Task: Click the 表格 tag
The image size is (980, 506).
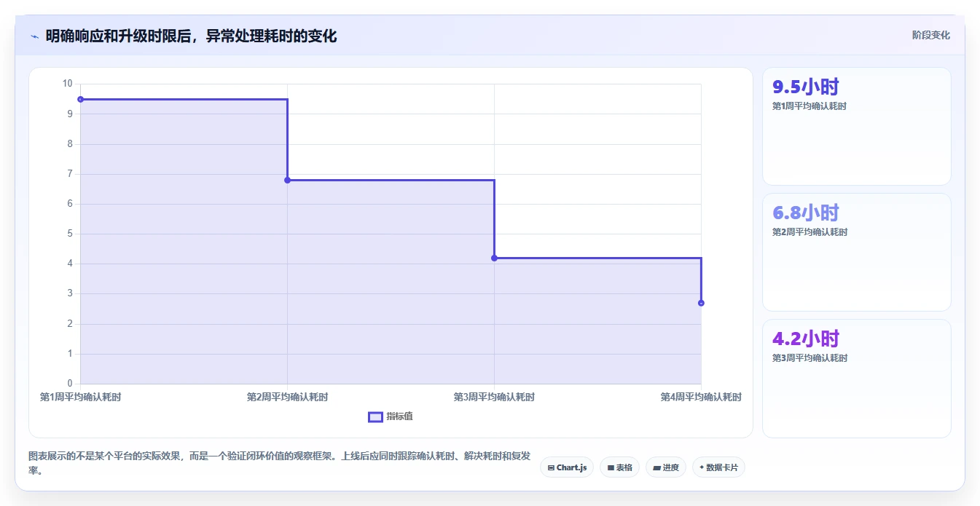Action: pyautogui.click(x=619, y=467)
